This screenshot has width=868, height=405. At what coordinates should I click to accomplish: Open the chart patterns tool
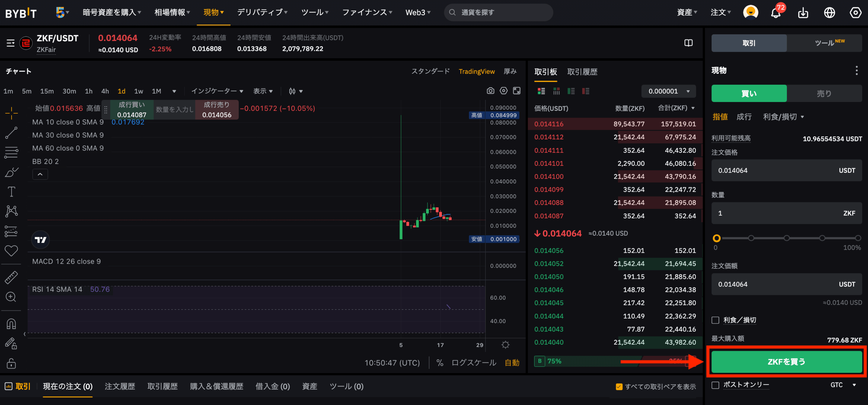pos(11,211)
